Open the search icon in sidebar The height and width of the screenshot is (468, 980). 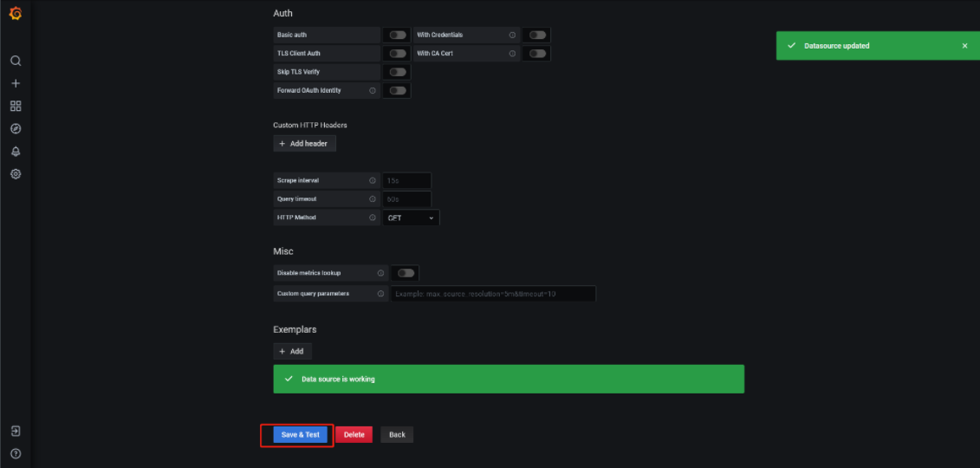click(x=16, y=61)
